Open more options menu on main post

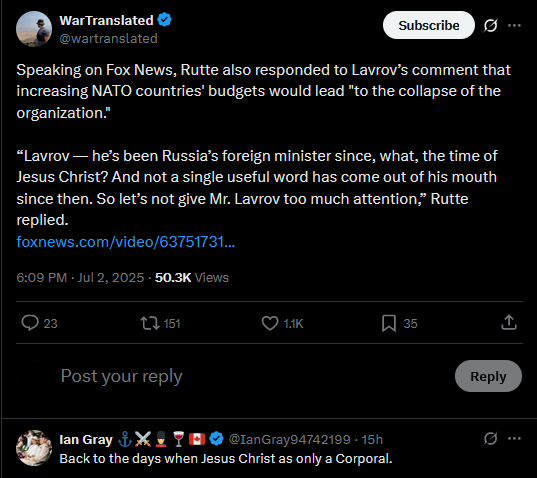coord(514,25)
